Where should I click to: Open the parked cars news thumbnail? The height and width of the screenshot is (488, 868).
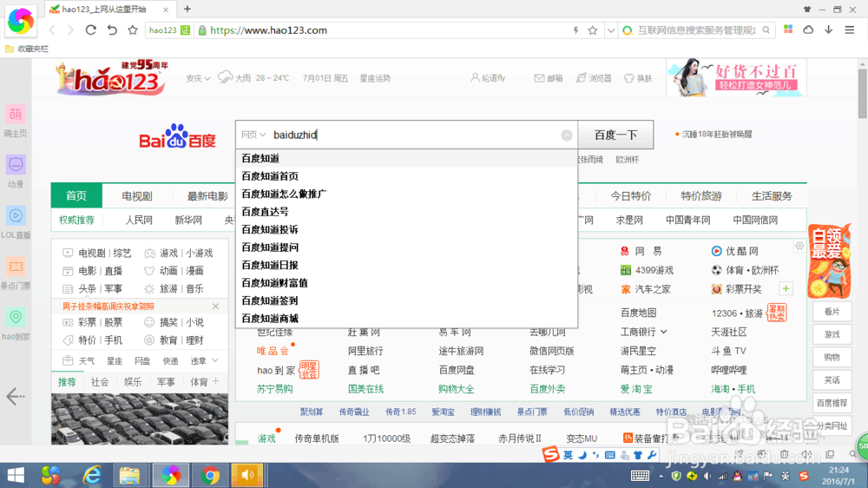click(x=140, y=419)
